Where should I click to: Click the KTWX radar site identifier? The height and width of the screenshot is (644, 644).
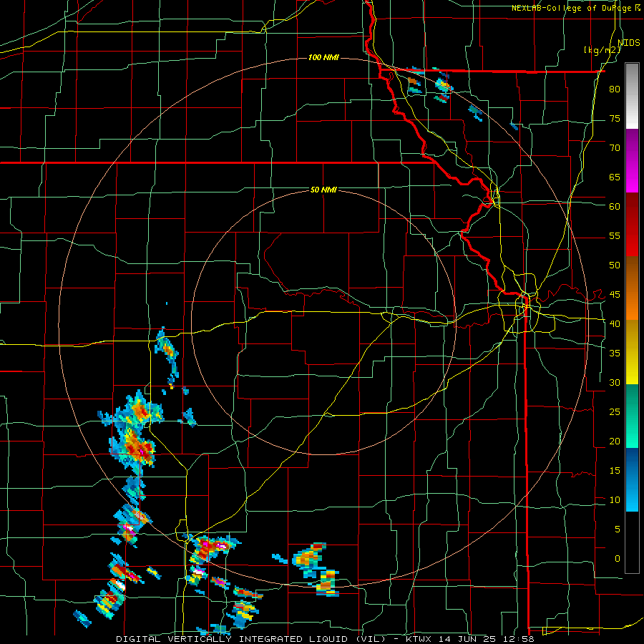[x=420, y=639]
